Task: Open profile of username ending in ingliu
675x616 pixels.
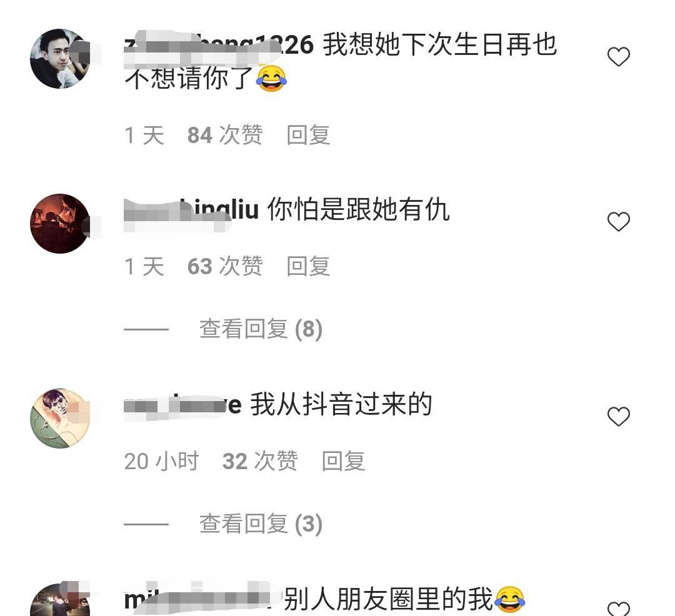Action: pyautogui.click(x=192, y=210)
